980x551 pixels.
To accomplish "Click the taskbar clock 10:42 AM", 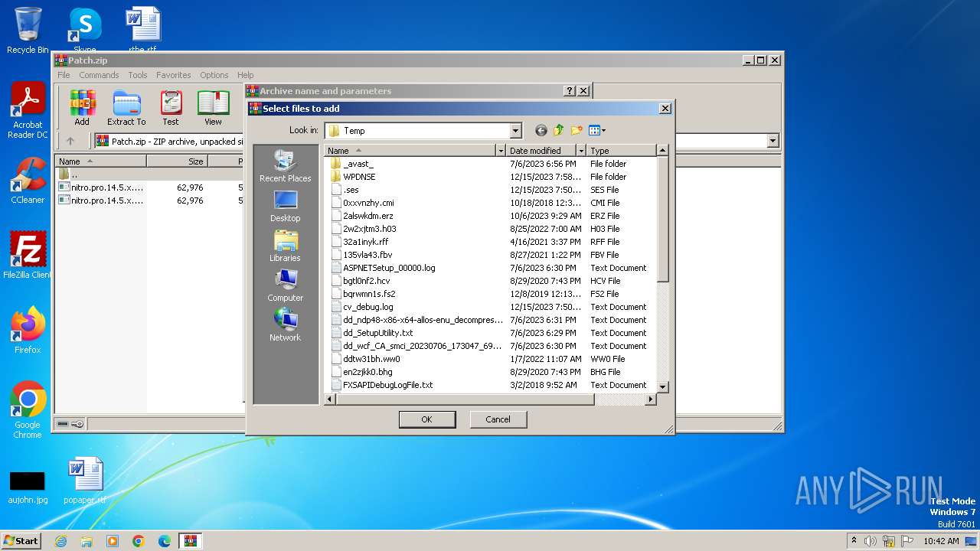I will point(941,541).
